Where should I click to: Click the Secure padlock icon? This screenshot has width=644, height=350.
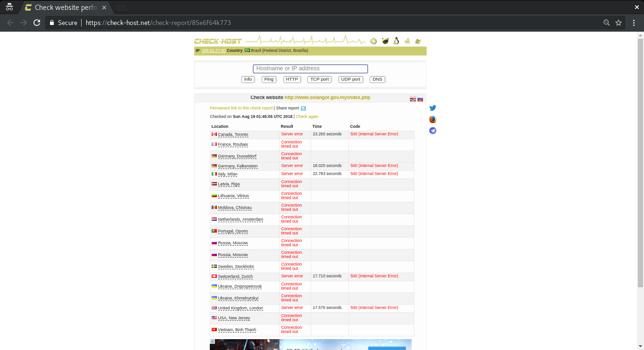52,23
